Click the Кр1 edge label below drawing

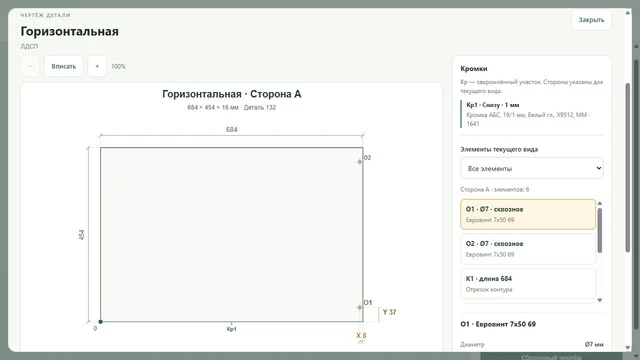pyautogui.click(x=231, y=329)
